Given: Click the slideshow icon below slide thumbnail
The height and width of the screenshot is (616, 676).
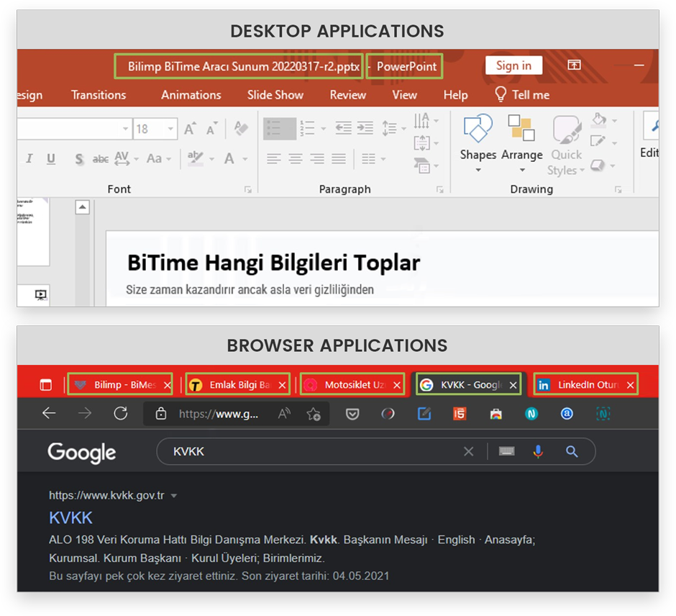Looking at the screenshot, I should (40, 294).
